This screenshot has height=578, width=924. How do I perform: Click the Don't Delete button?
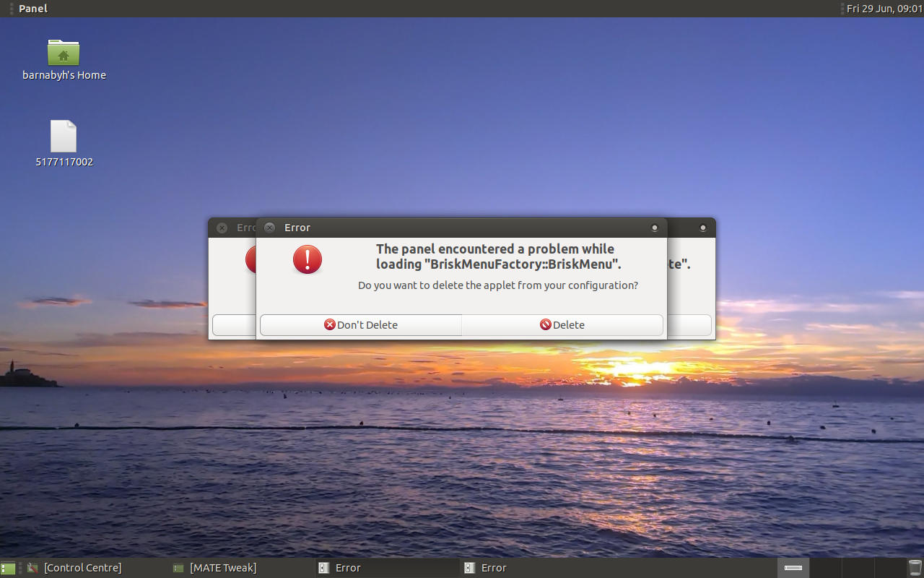(361, 325)
